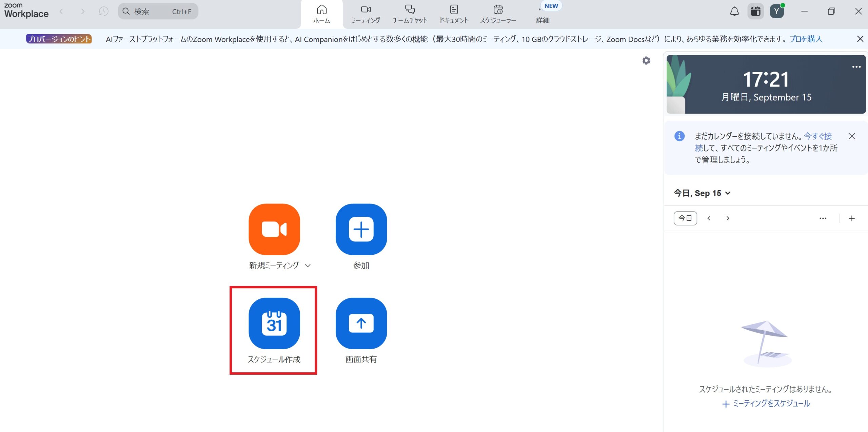Viewport: 868px width, 432px height.
Task: Open the calendar list more options dots
Action: click(x=823, y=218)
